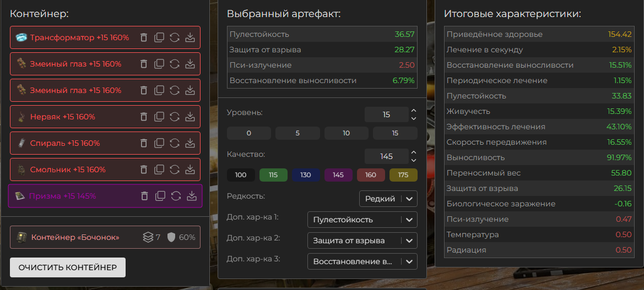Download the Смольник artifact via save icon

[190, 169]
